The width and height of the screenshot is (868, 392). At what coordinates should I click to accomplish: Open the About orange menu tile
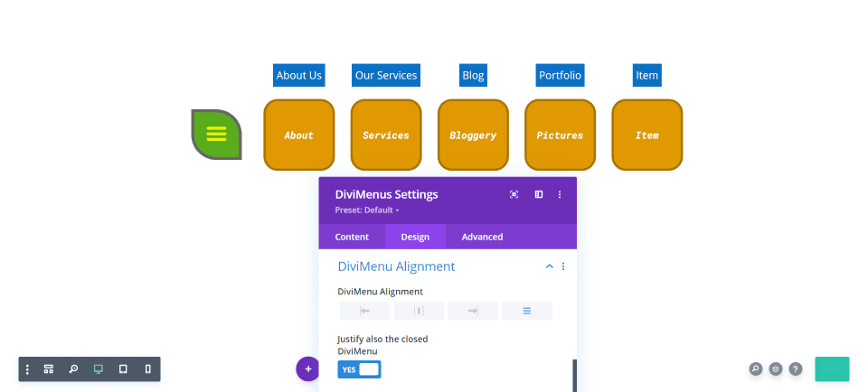coord(299,135)
